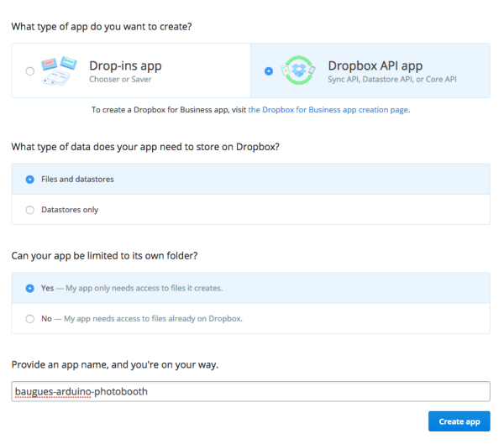Click the Drop-ins app illustration icon
Image resolution: width=504 pixels, height=444 pixels.
59,71
